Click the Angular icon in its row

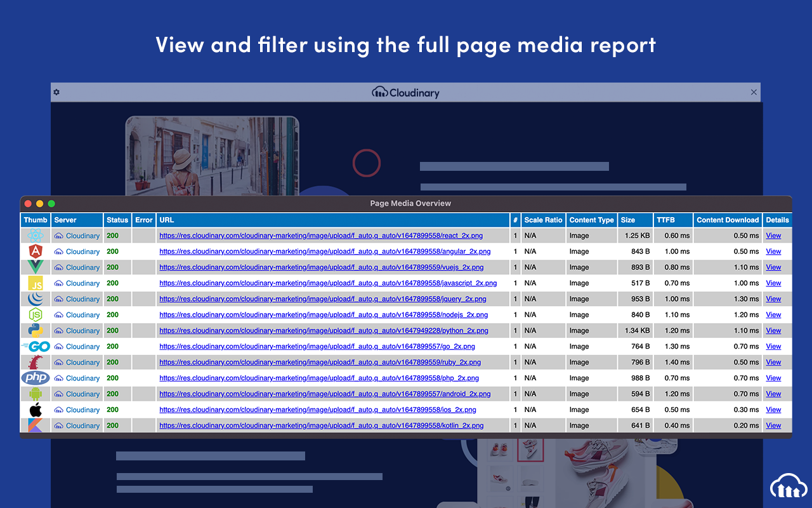[36, 251]
